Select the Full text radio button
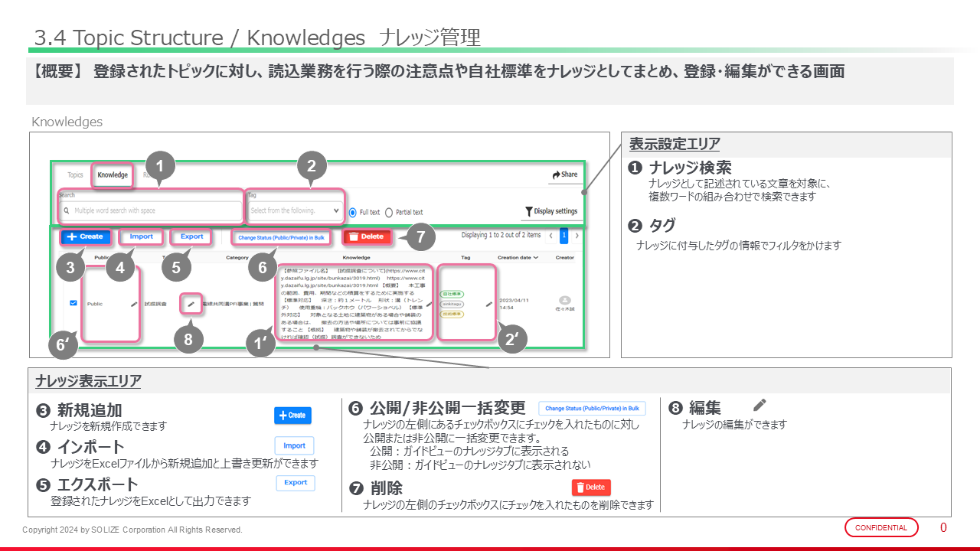The image size is (980, 551). [353, 212]
